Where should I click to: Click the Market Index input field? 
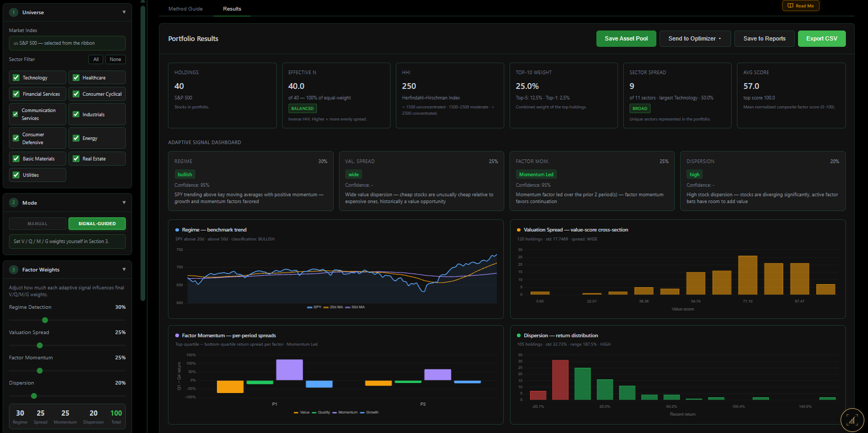pos(67,43)
